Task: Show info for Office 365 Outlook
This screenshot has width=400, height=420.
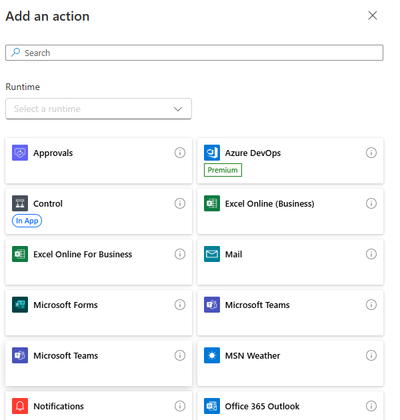Action: 371,406
